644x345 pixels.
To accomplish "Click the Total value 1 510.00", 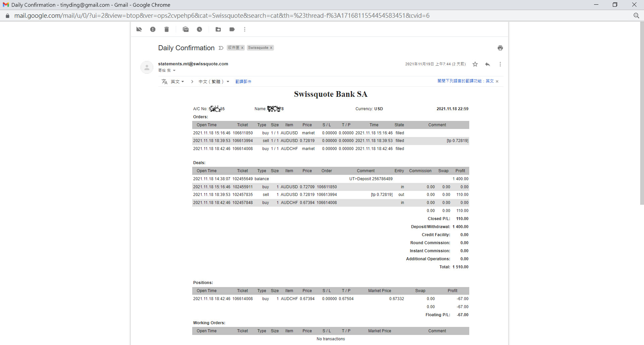I will [x=461, y=267].
